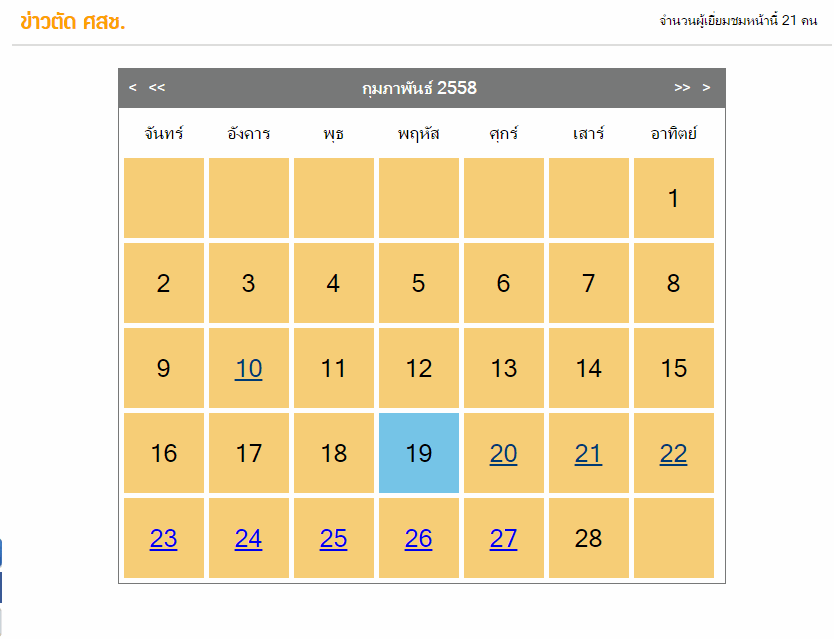Select the highlighted blue day 19
The height and width of the screenshot is (639, 834).
(x=418, y=454)
